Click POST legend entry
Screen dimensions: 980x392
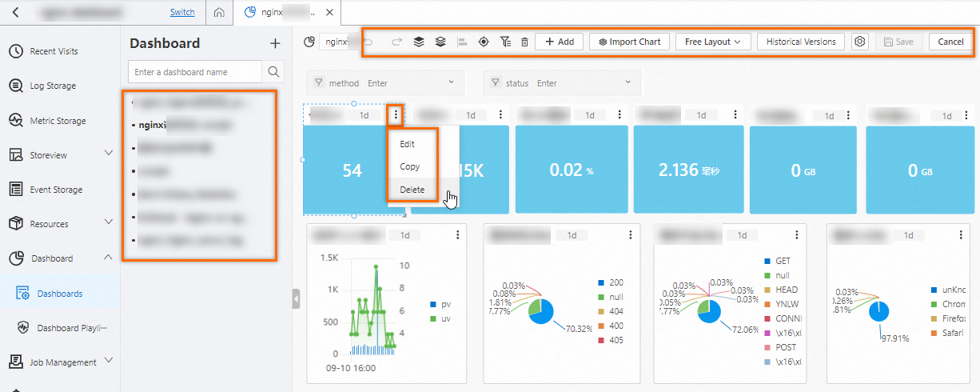coord(780,347)
